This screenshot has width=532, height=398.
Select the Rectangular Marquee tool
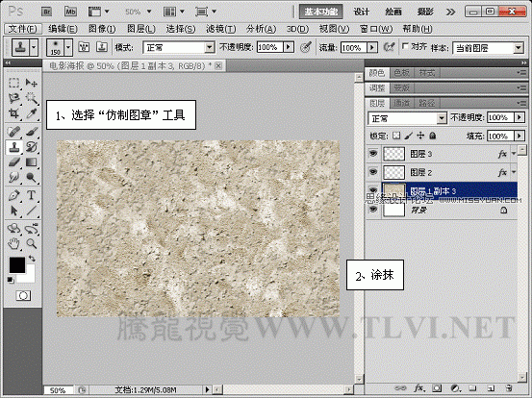click(x=13, y=83)
